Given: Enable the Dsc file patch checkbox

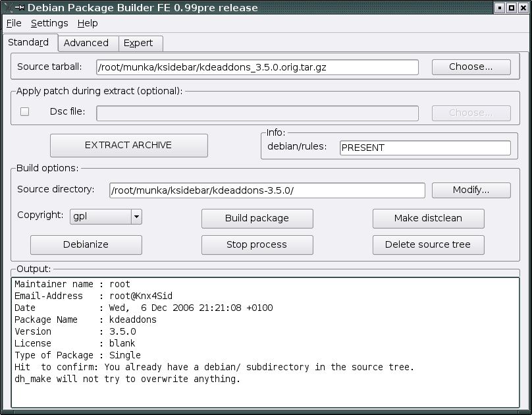Looking at the screenshot, I should 24,111.
